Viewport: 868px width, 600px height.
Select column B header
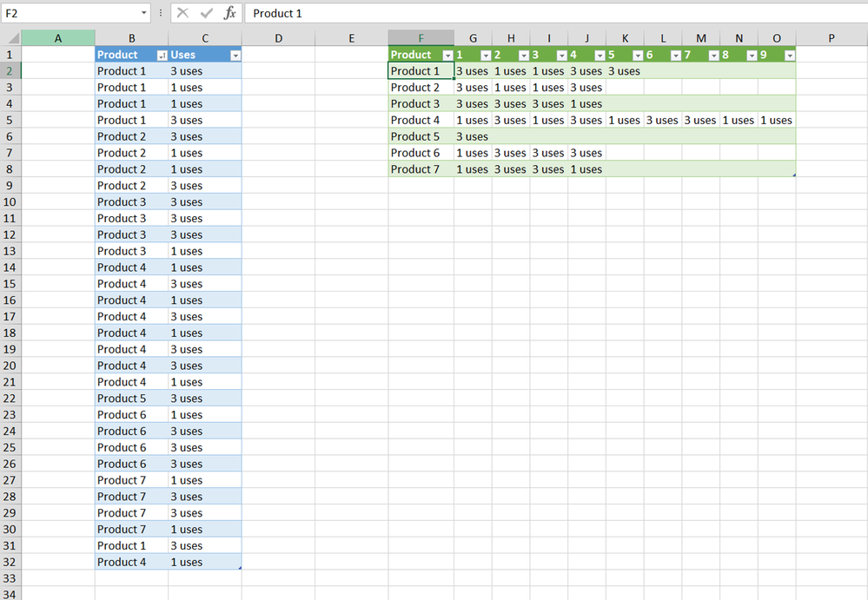(132, 38)
